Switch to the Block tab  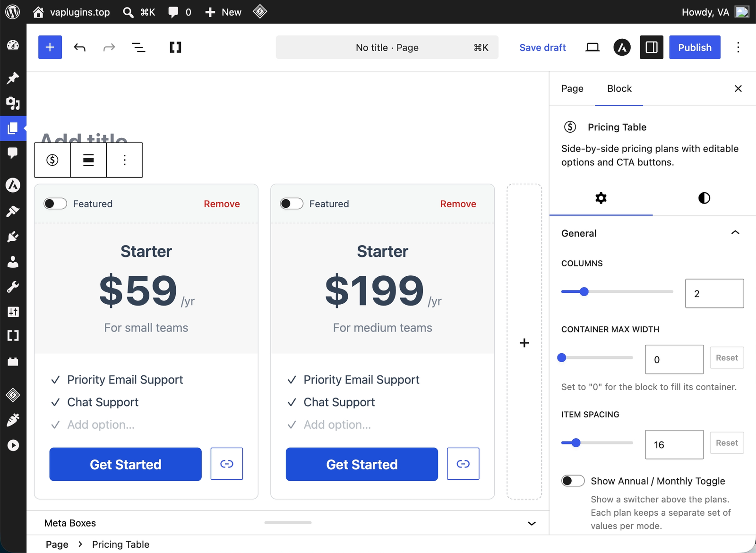pos(619,89)
